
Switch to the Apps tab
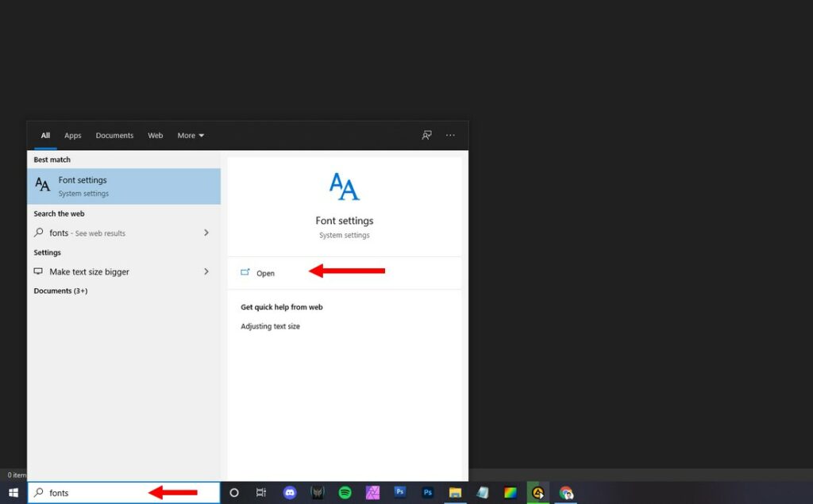tap(72, 135)
